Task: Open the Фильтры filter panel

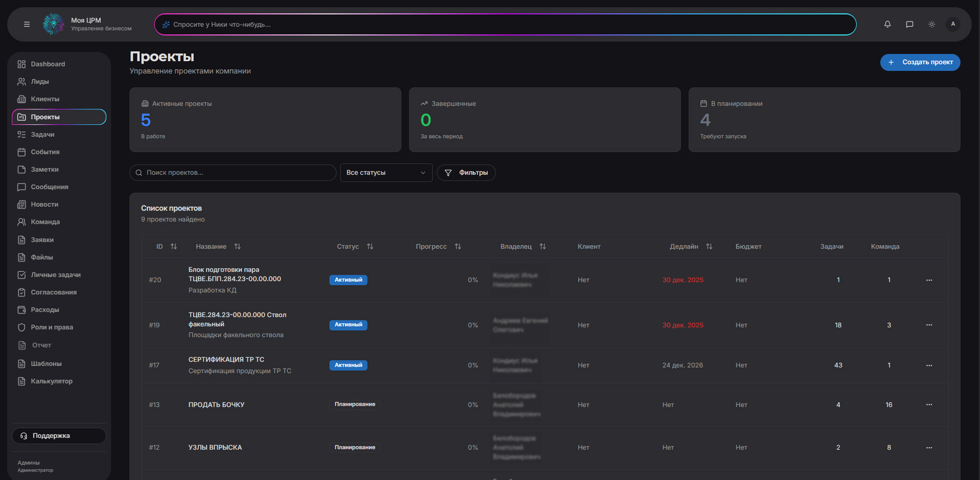Action: pyautogui.click(x=466, y=173)
